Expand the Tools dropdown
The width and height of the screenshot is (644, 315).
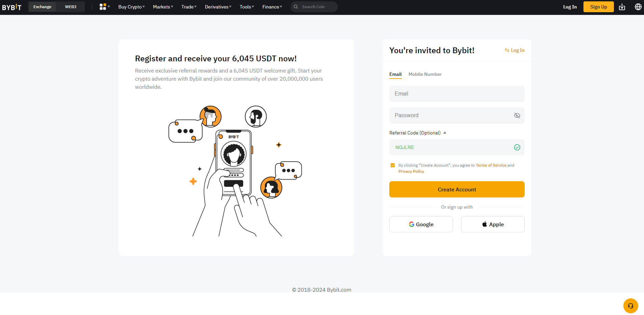247,7
